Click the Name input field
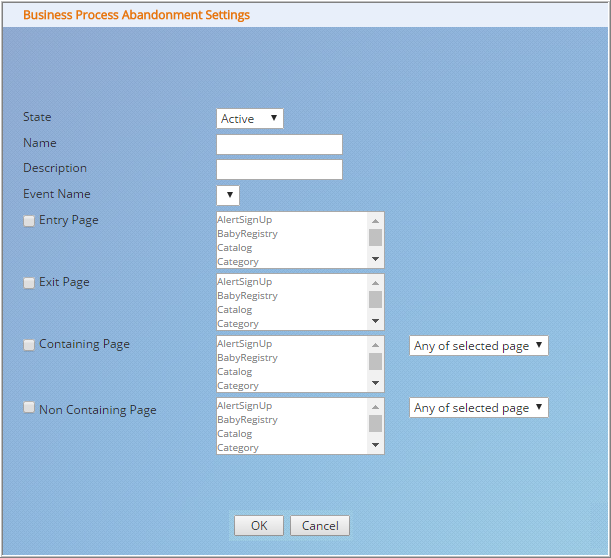This screenshot has height=558, width=611. coord(279,145)
